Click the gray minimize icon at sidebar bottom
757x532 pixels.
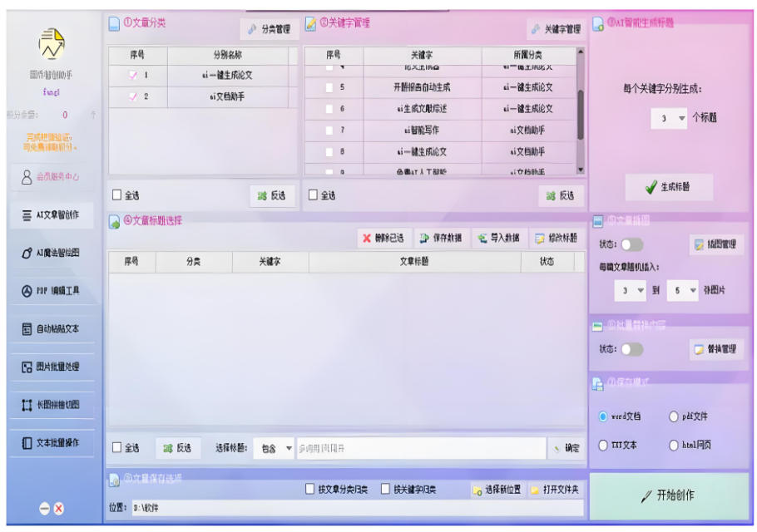44,509
